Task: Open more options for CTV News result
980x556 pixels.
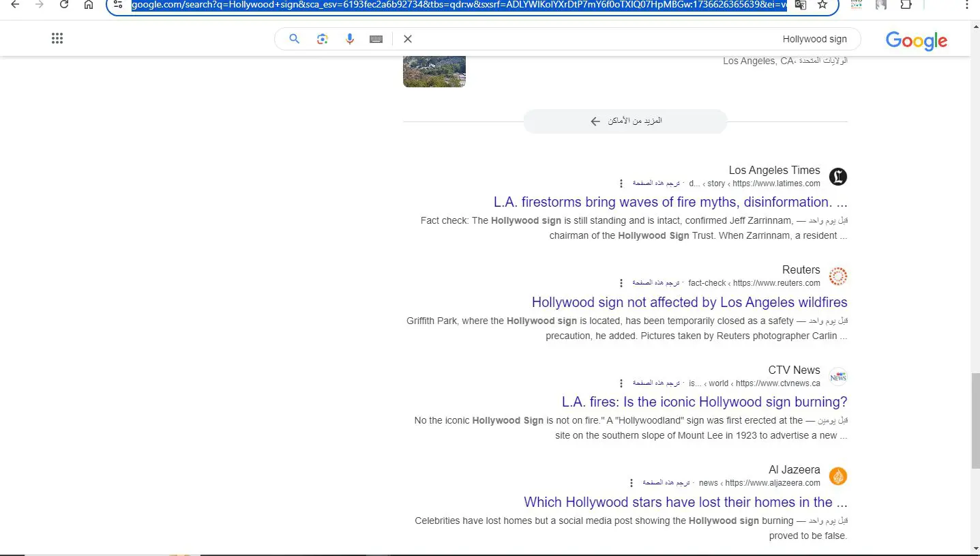Action: 621,383
